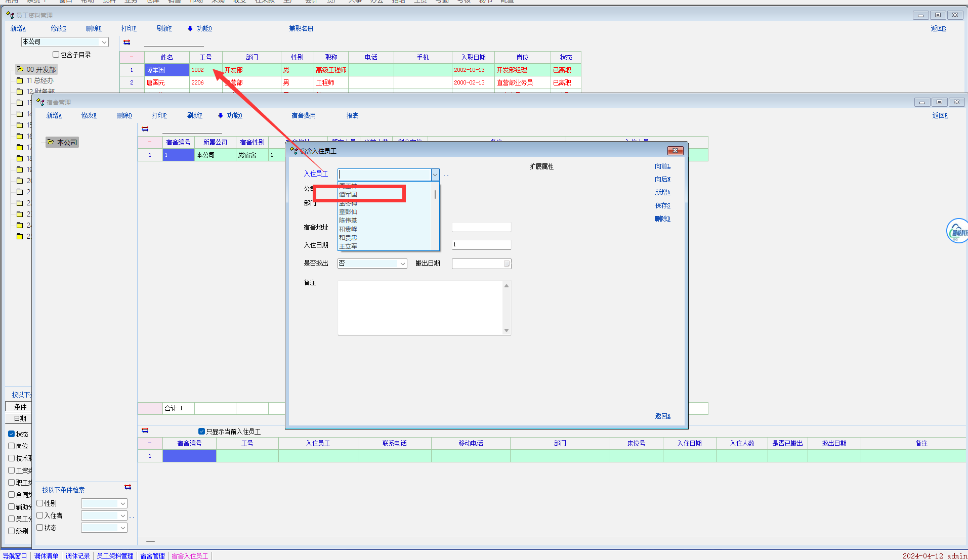The image size is (968, 560).
Task: Switch to 员工资料管理 tab in bottom bar
Action: (115, 556)
